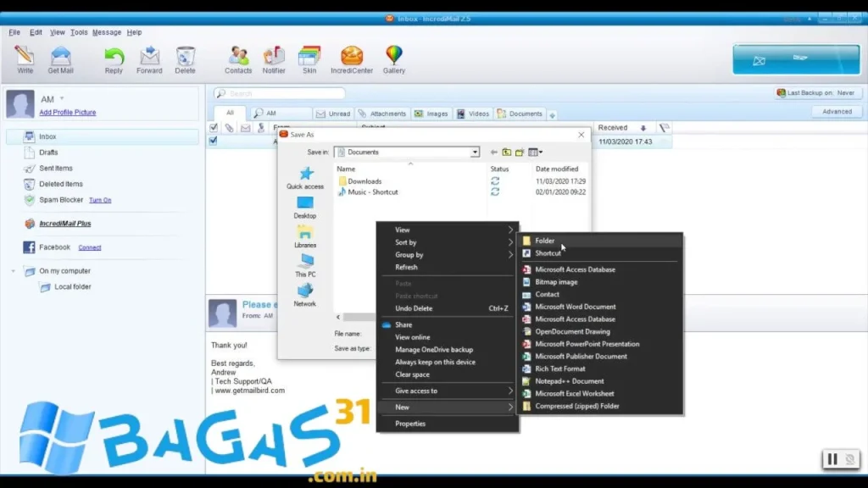The image size is (868, 488).
Task: Open the View Menu dropdown in Save As
Action: tap(536, 152)
